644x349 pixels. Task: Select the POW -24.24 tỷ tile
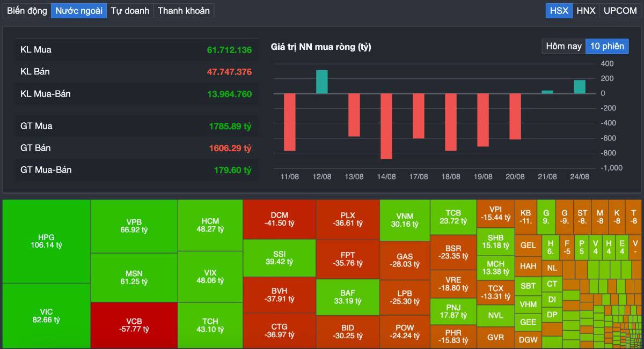pyautogui.click(x=405, y=332)
